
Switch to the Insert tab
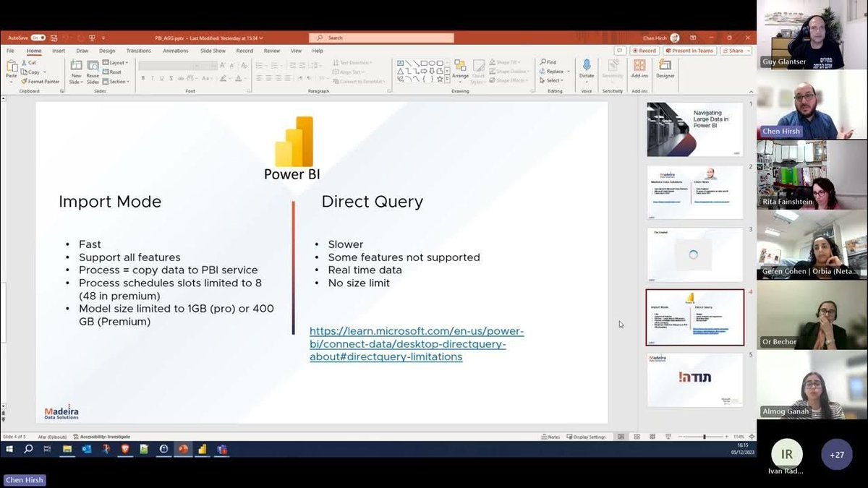(x=59, y=51)
